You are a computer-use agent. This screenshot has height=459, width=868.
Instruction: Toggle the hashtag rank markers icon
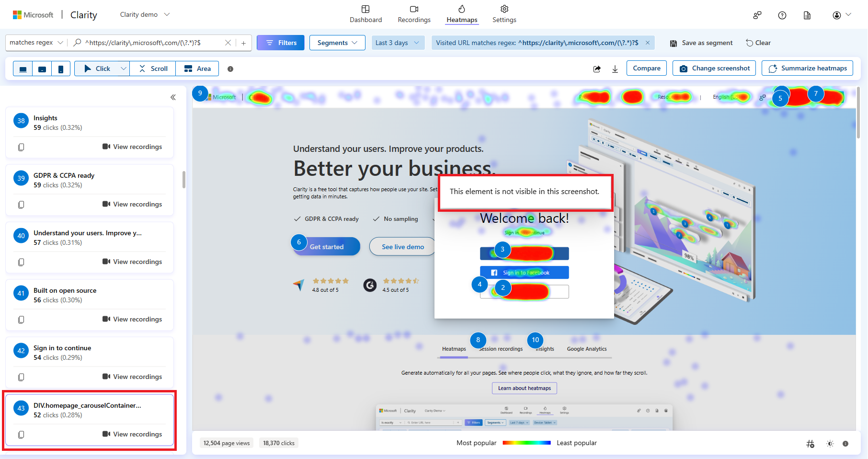810,444
